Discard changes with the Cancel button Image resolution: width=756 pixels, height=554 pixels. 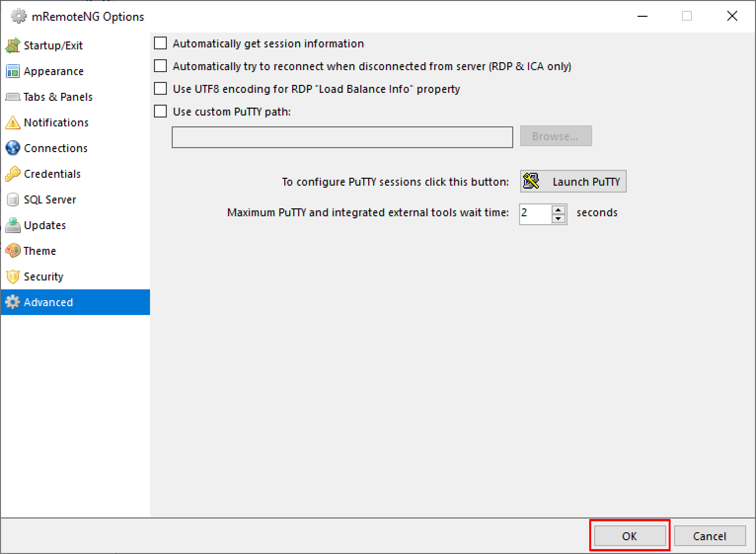click(710, 536)
